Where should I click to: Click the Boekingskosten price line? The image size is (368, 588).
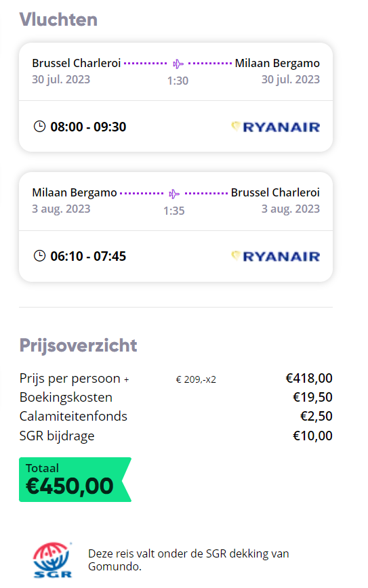point(176,397)
